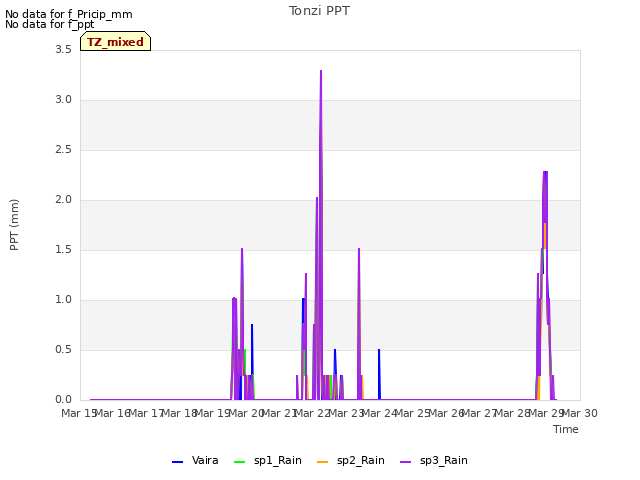The image size is (640, 480).
Task: Click the Mar 15 x-axis tick label
Action: coord(79,413)
